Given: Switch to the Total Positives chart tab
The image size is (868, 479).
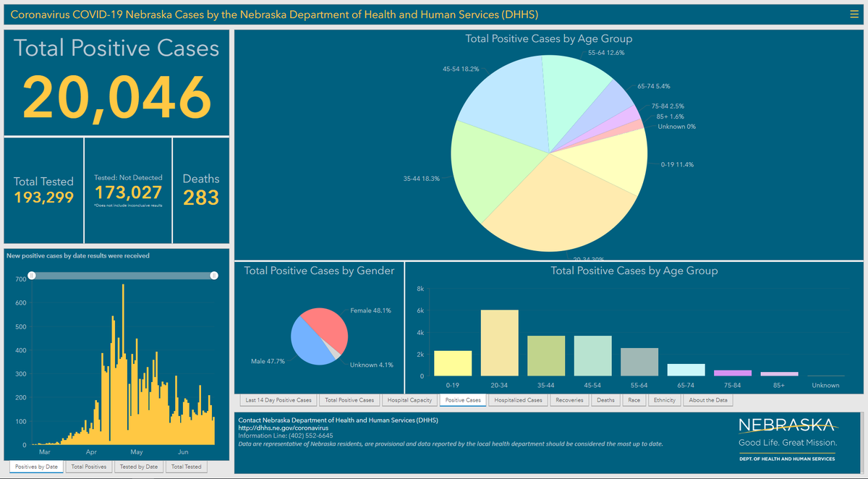Looking at the screenshot, I should point(89,467).
